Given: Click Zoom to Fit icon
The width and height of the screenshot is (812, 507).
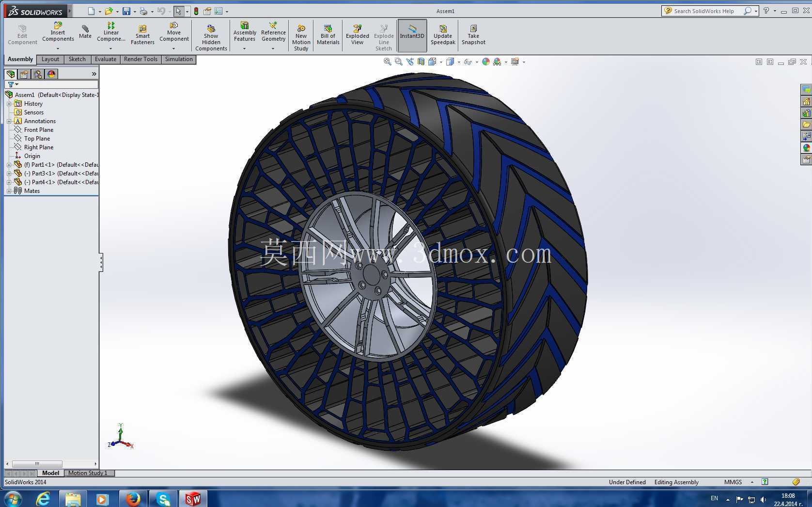Looking at the screenshot, I should click(x=387, y=62).
